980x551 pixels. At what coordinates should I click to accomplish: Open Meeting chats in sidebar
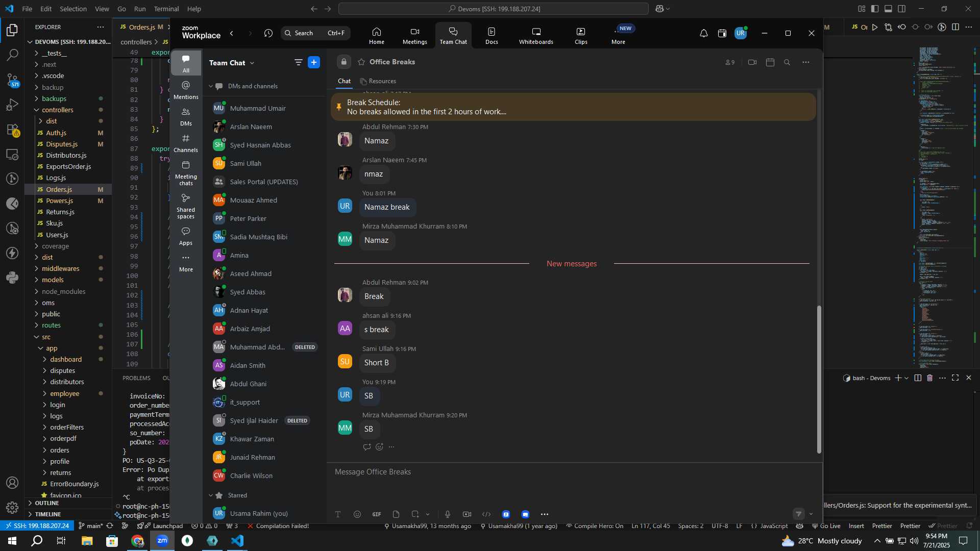pyautogui.click(x=186, y=173)
